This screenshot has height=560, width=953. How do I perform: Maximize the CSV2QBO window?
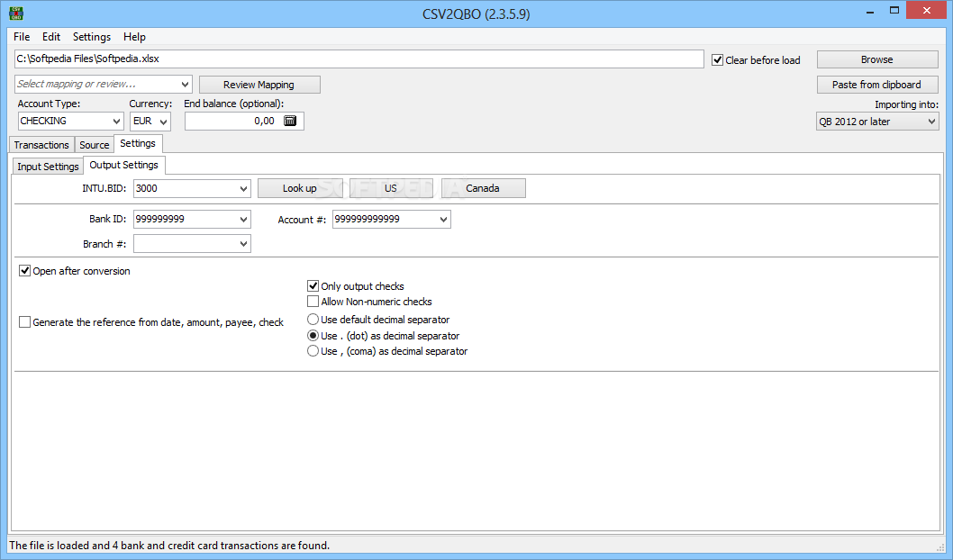coord(894,10)
